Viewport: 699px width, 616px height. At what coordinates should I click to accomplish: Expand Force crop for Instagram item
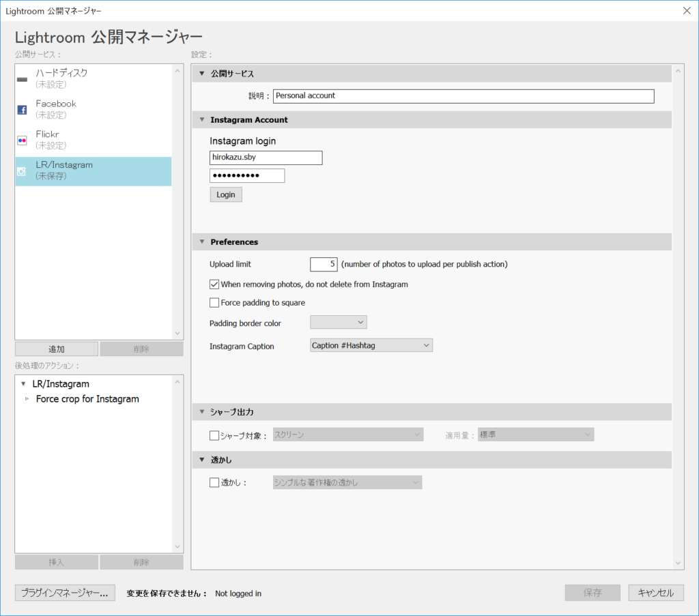[27, 399]
